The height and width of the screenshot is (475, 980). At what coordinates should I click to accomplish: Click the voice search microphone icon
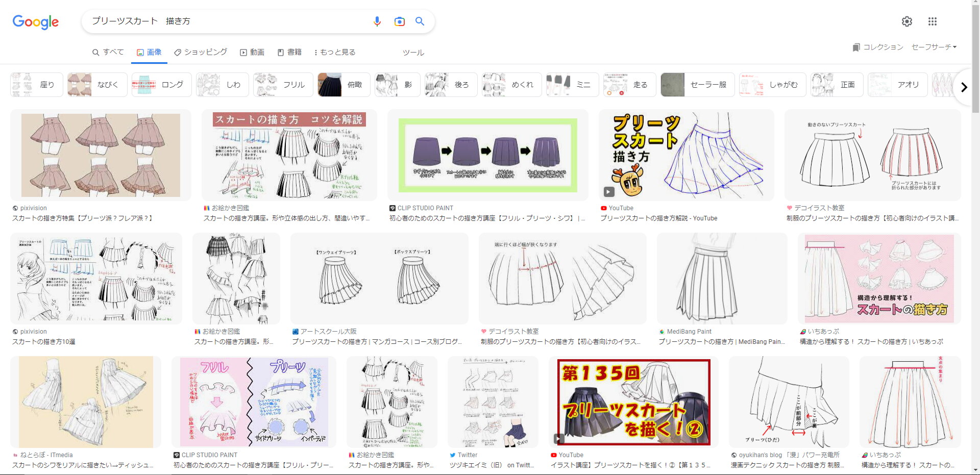pos(377,21)
